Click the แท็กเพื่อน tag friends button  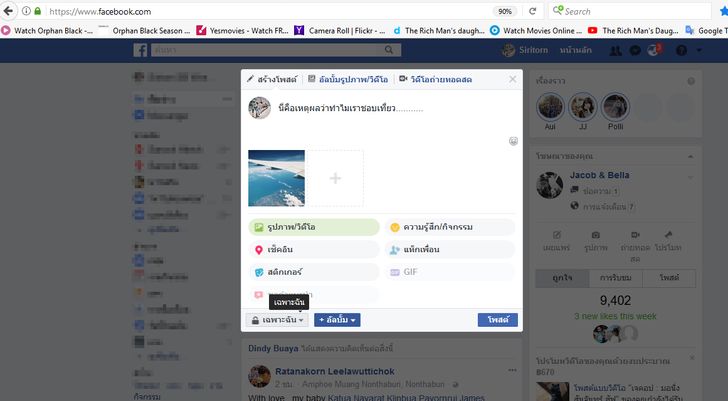click(x=450, y=249)
